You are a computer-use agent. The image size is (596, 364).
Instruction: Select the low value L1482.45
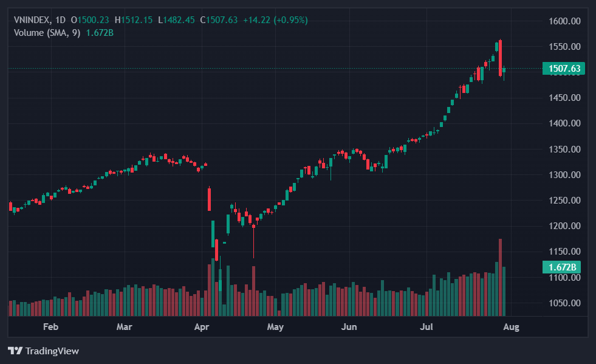[x=176, y=20]
